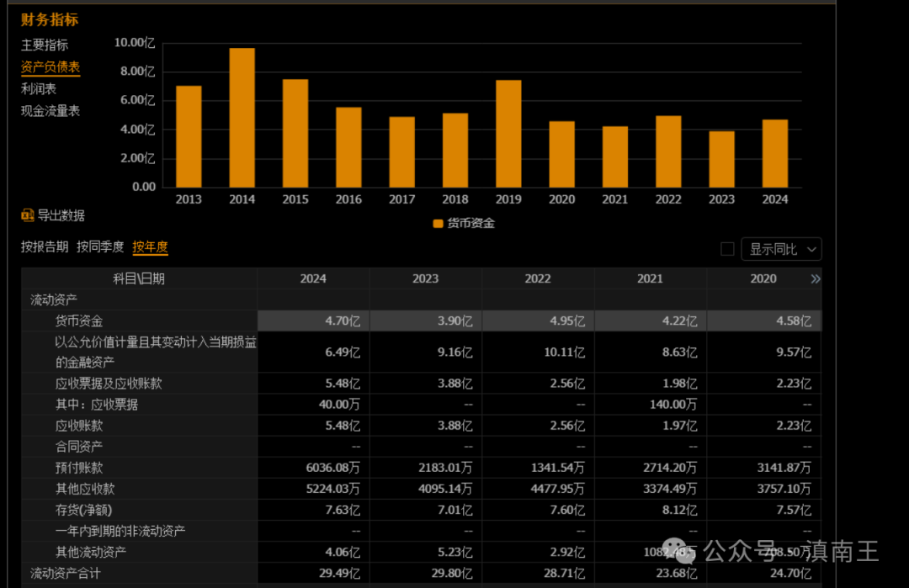Select the 按年度 tab
Image resolution: width=909 pixels, height=588 pixels.
[150, 246]
